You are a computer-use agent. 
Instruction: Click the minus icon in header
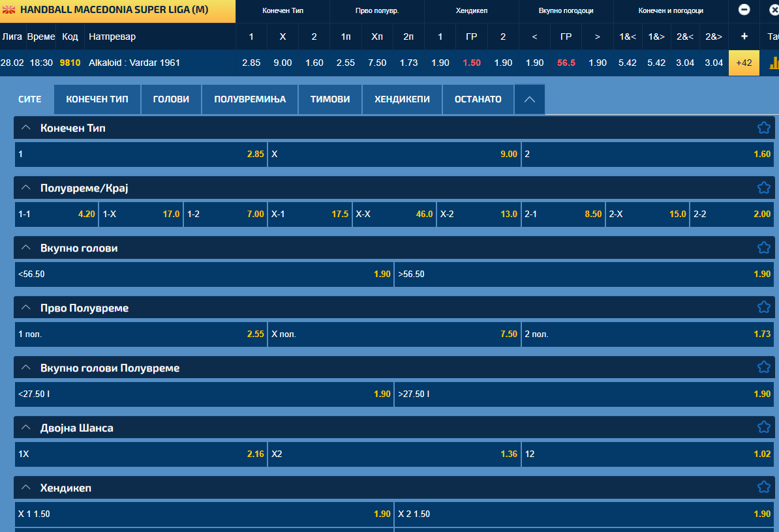(744, 10)
